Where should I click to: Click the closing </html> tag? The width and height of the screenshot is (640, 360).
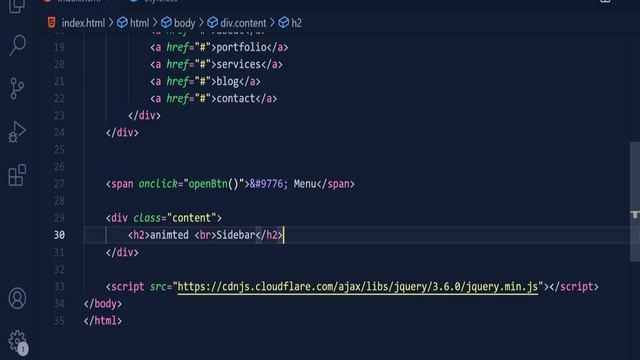[103, 321]
